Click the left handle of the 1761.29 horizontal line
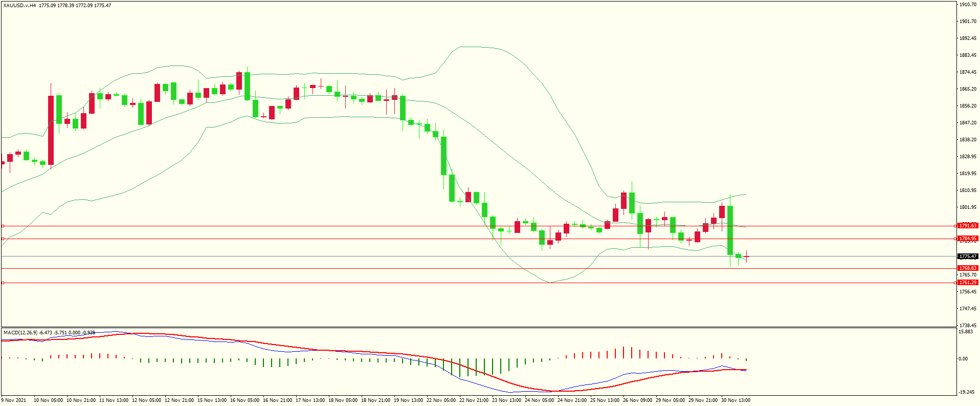Image resolution: width=980 pixels, height=406 pixels. click(x=3, y=283)
